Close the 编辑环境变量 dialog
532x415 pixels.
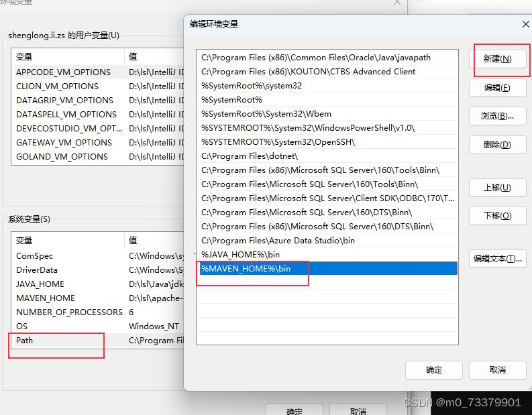coord(525,24)
